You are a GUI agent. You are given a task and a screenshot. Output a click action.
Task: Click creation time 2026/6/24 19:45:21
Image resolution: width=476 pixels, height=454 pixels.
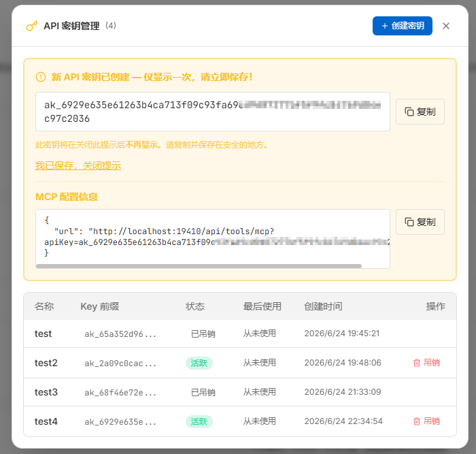[x=342, y=334]
